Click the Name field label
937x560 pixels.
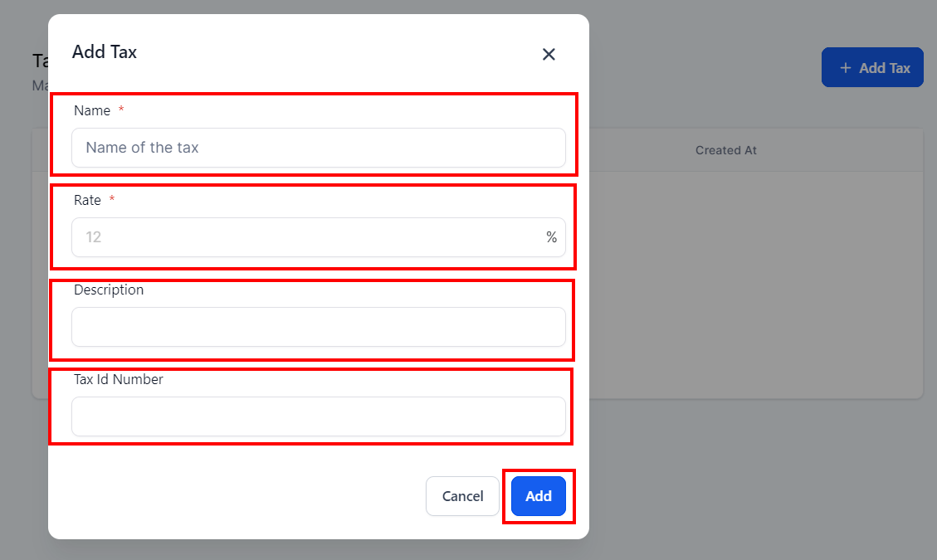pos(92,110)
